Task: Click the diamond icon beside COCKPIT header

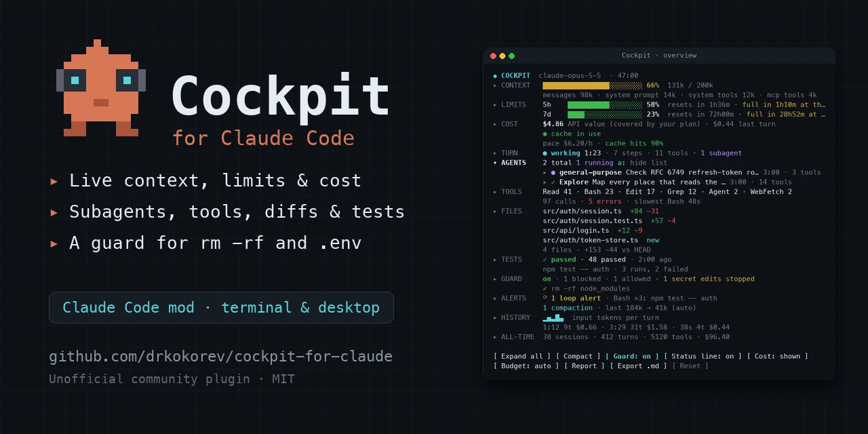Action: [495, 76]
